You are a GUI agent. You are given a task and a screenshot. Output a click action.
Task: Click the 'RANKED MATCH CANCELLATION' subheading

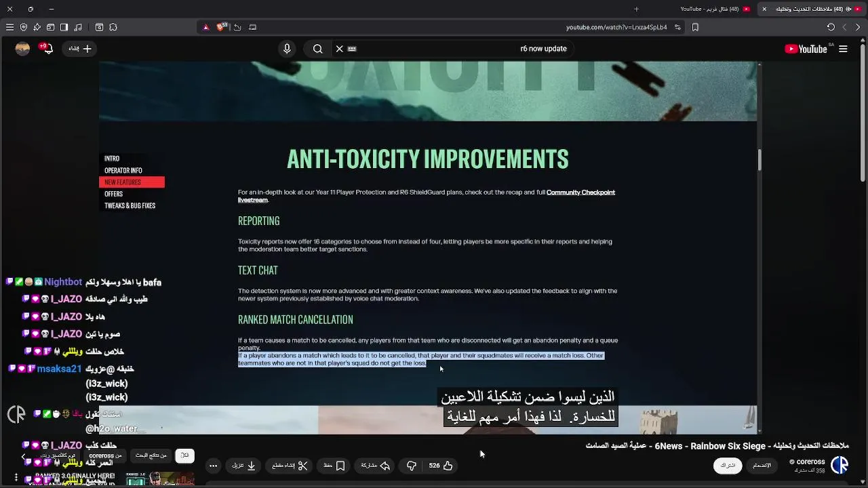296,320
